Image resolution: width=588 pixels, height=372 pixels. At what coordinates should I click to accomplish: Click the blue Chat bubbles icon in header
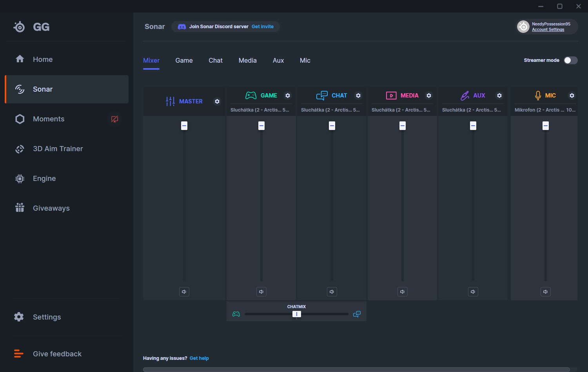[322, 96]
